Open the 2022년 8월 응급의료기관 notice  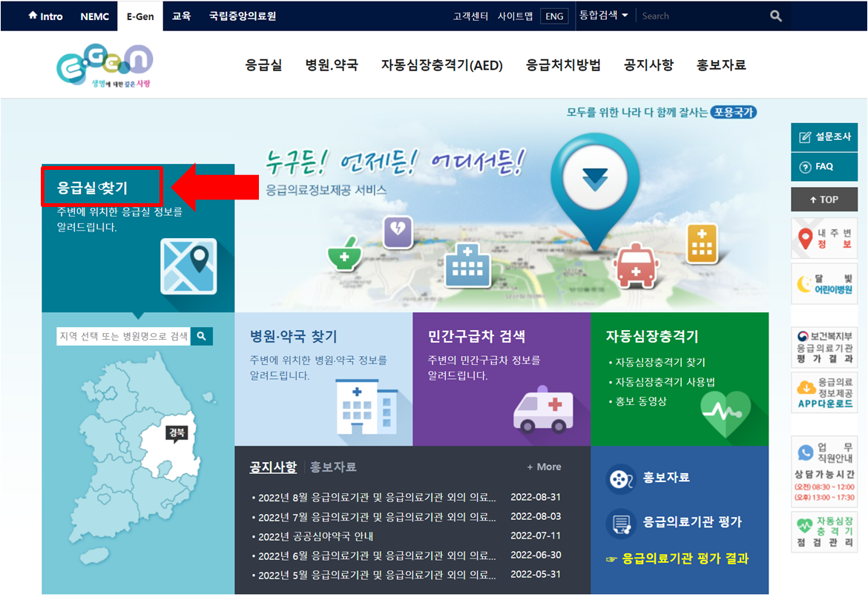376,498
